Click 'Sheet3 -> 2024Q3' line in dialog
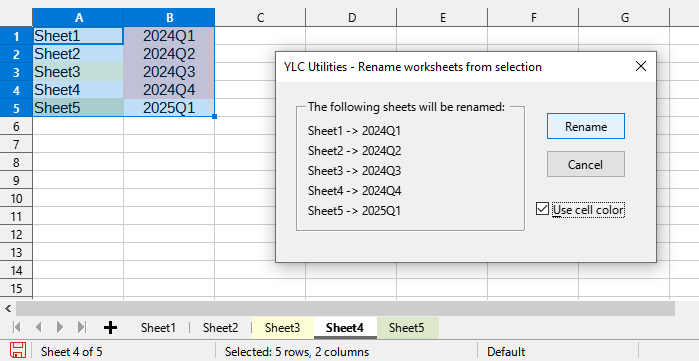 (x=354, y=171)
